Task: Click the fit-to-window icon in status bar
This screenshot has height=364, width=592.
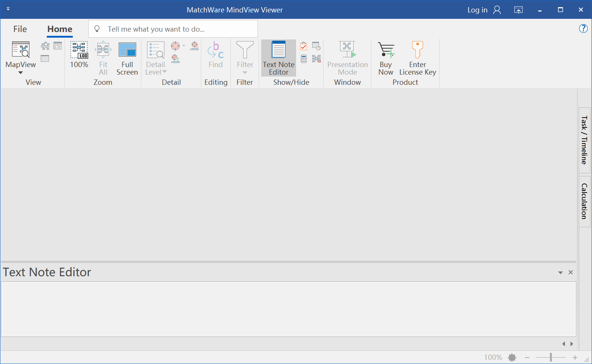Action: [512, 357]
